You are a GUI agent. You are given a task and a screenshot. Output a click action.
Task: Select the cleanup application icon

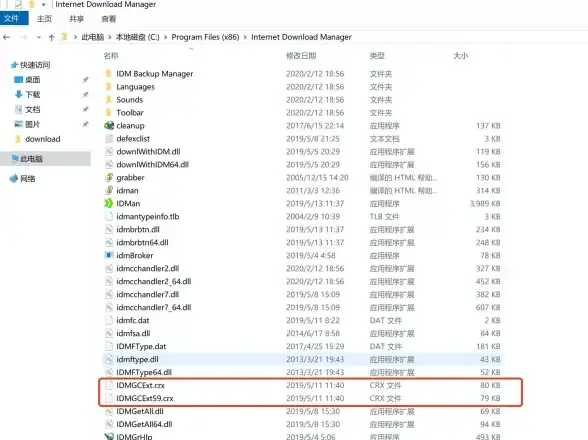tap(109, 126)
